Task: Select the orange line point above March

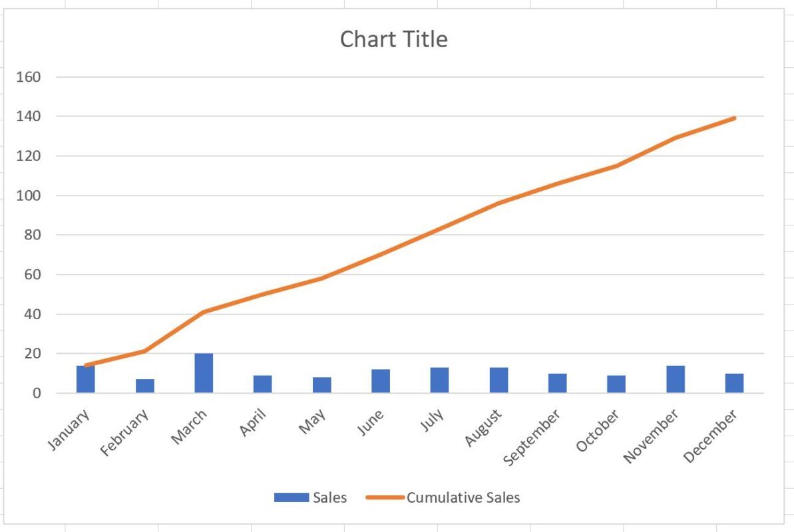Action: 204,312
